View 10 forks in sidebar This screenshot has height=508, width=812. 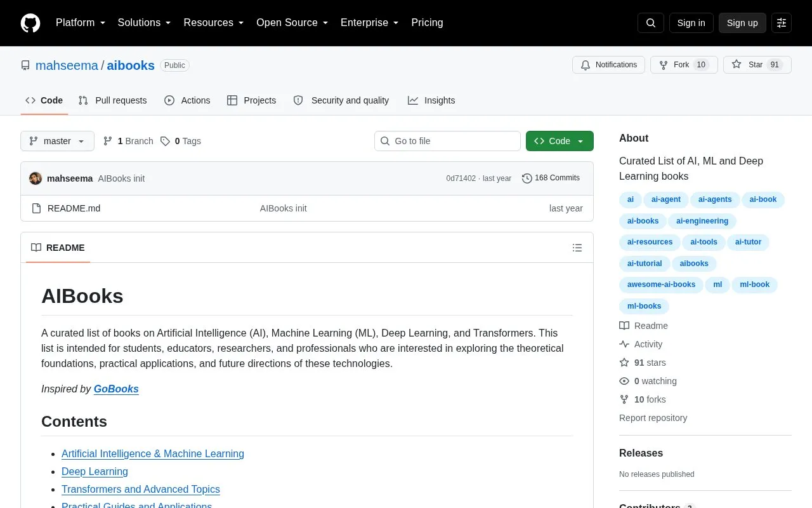click(643, 399)
